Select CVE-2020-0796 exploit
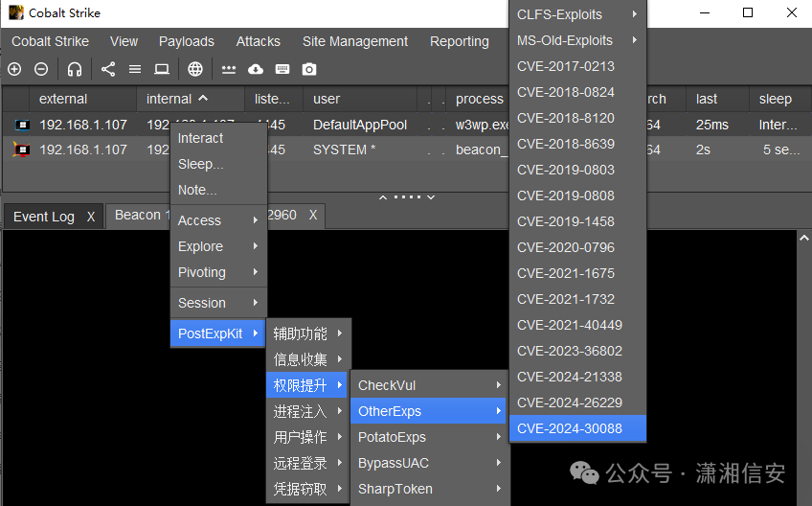Viewport: 812px width, 506px height. click(577, 247)
